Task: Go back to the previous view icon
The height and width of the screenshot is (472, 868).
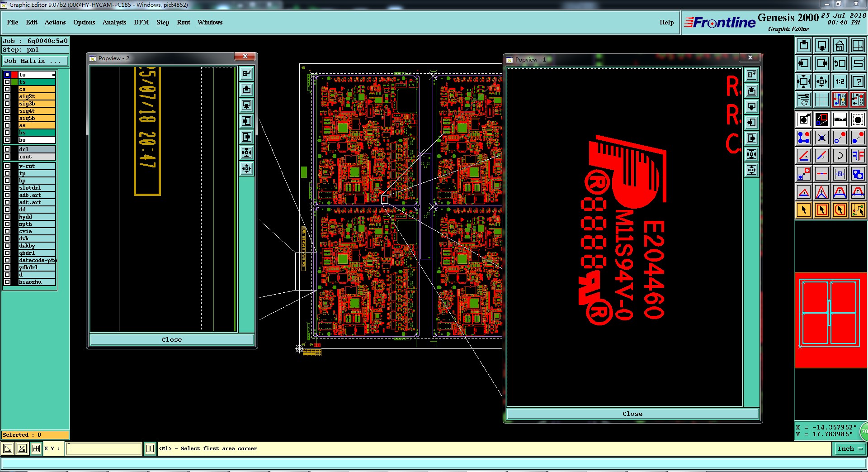Action: point(840,63)
